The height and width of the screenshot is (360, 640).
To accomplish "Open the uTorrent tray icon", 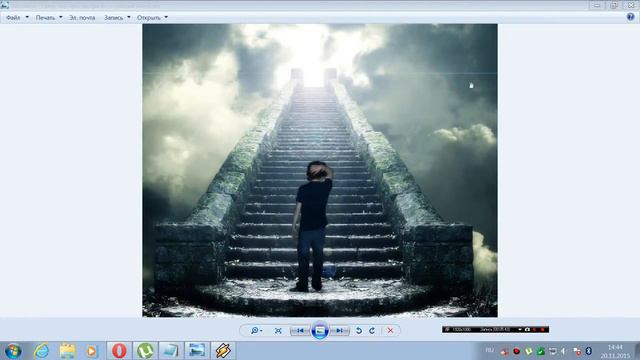I will (x=529, y=351).
